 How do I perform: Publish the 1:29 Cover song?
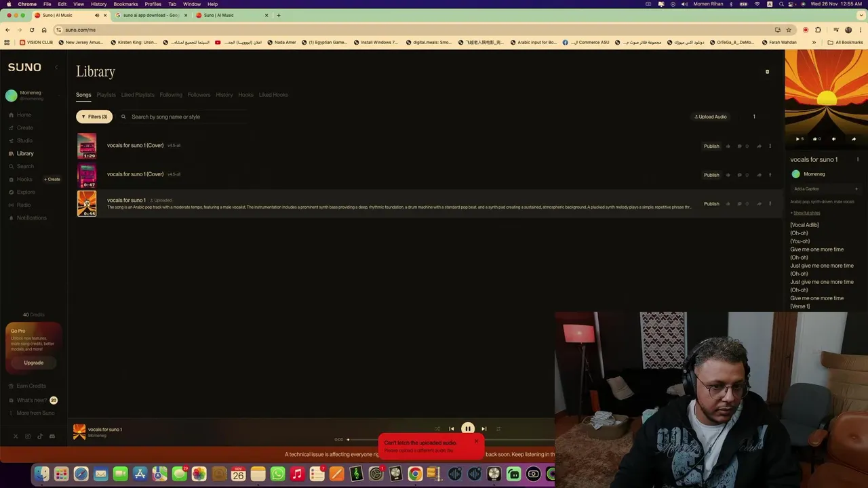tap(711, 146)
